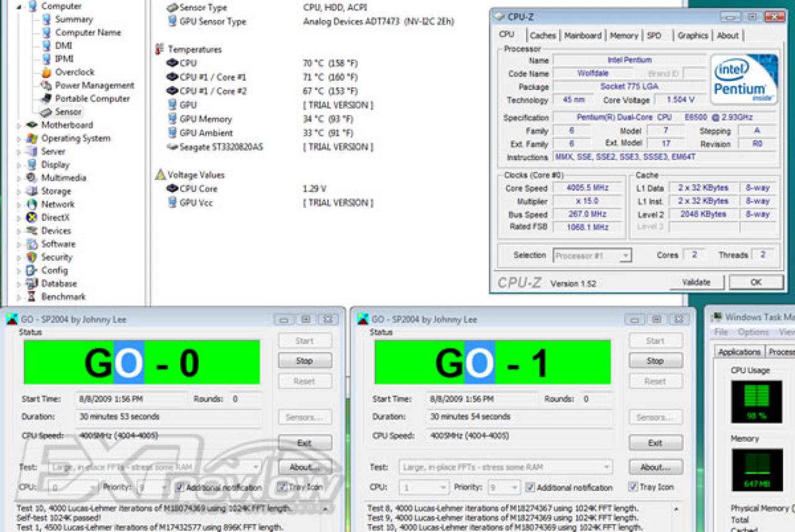Open the Options menu in Task Manager
Image resolution: width=795 pixels, height=532 pixels.
coord(753,332)
